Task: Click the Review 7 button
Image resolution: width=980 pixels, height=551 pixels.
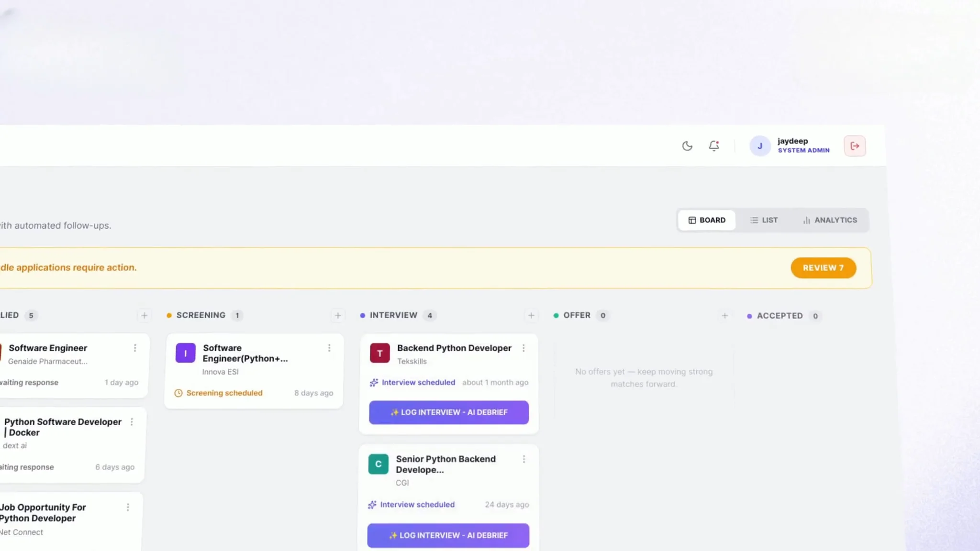Action: [x=823, y=268]
